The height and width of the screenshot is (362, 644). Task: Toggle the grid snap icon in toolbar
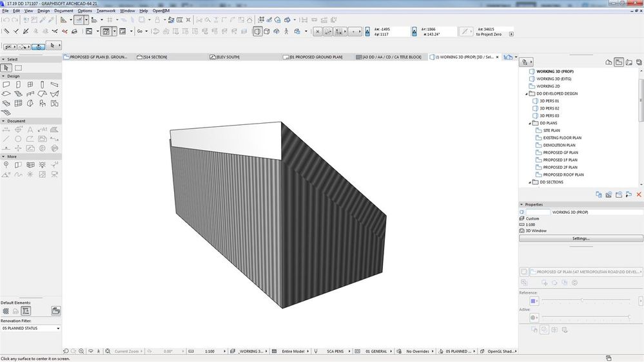[x=110, y=20]
